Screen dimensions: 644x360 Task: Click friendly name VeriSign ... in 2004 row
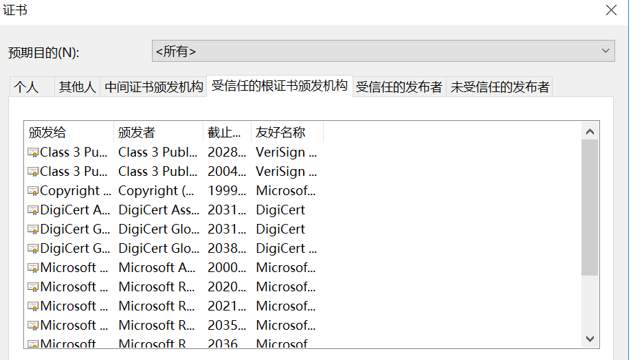287,172
